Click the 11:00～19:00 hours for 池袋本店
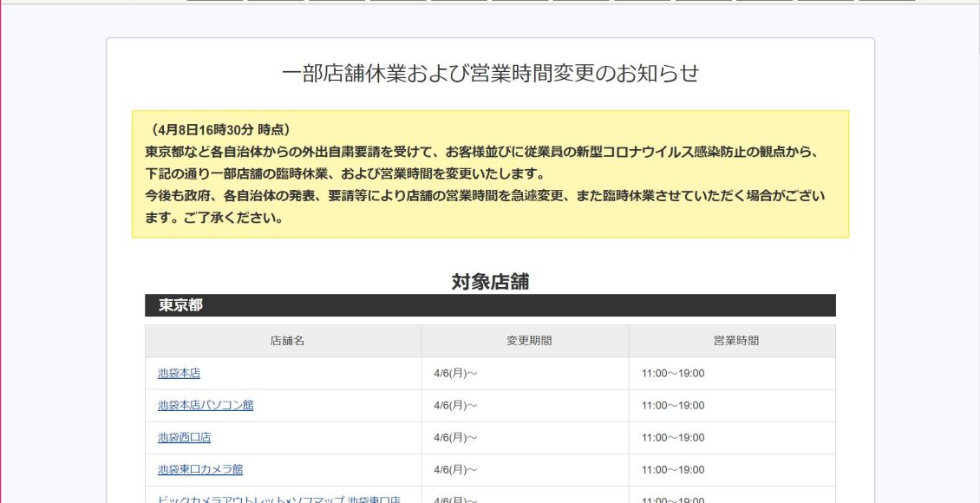 [x=673, y=374]
